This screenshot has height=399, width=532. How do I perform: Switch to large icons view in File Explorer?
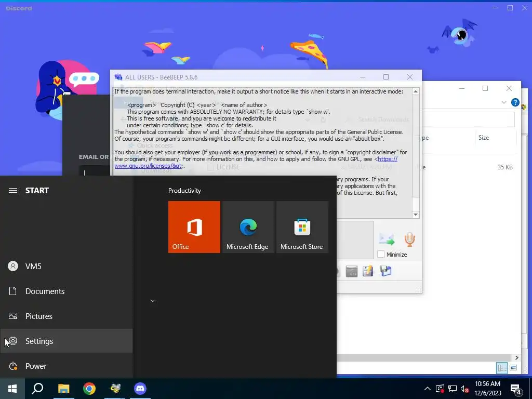tap(513, 368)
